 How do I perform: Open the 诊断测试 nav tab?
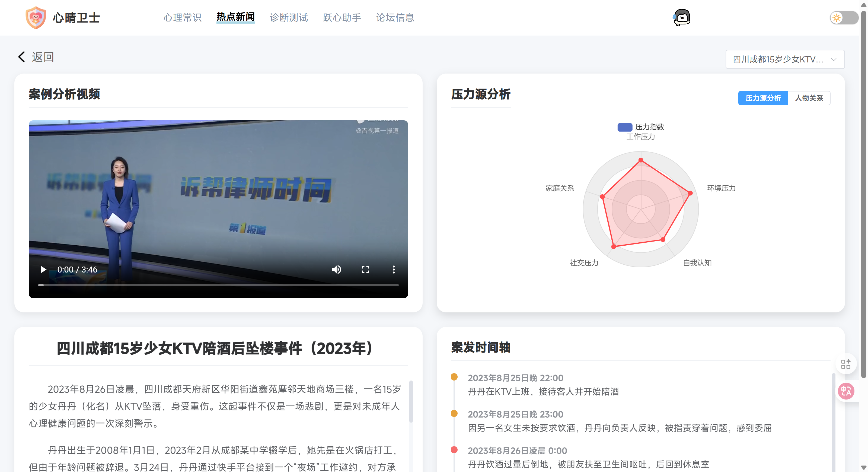289,18
